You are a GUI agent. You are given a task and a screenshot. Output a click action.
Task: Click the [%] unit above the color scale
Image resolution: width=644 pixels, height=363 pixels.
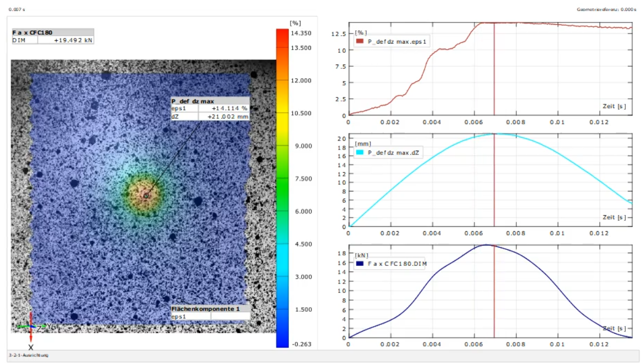click(295, 23)
